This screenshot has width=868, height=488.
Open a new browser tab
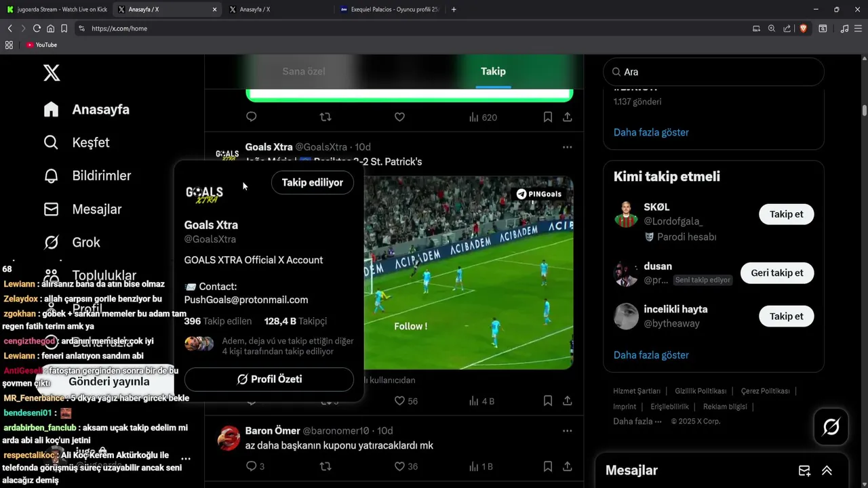pyautogui.click(x=454, y=9)
